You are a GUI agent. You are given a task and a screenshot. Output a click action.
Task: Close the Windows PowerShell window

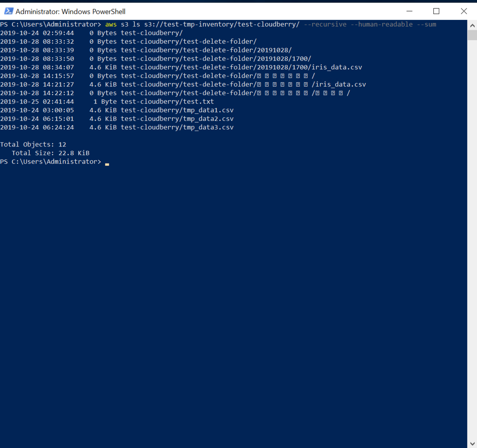tap(463, 11)
